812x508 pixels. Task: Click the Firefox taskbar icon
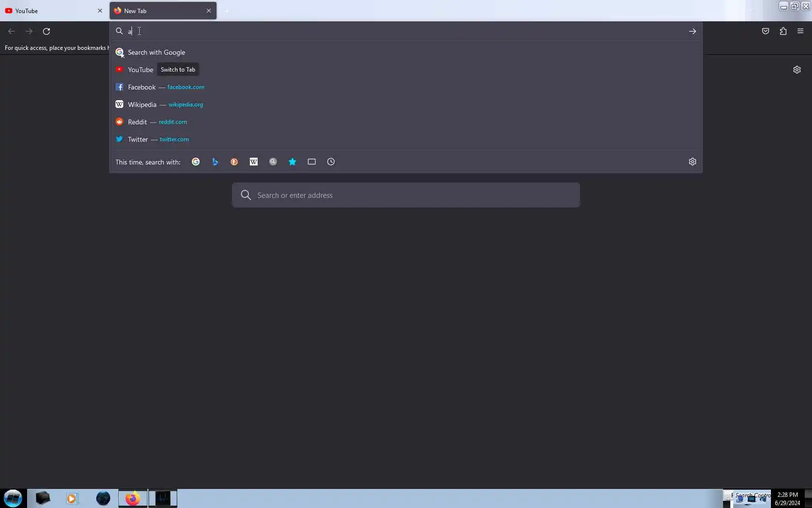(133, 498)
